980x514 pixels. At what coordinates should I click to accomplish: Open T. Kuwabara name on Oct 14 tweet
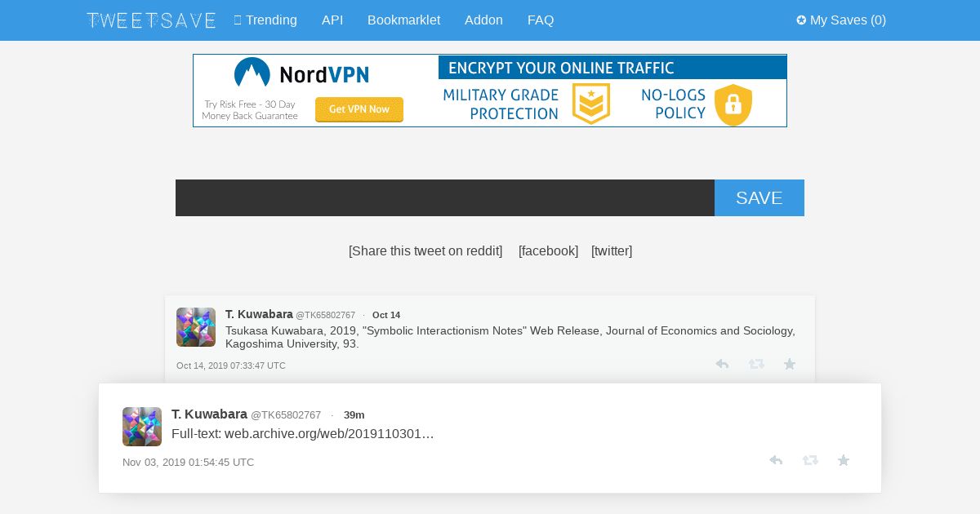(x=259, y=314)
